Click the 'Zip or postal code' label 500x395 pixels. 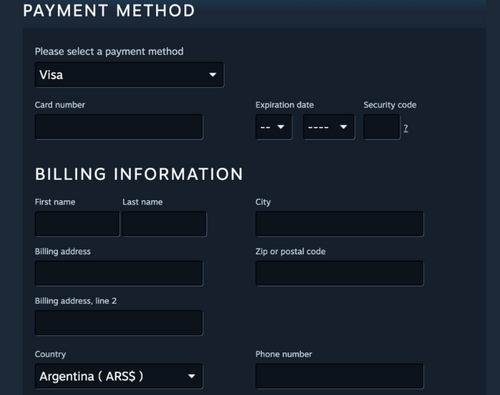pos(291,252)
